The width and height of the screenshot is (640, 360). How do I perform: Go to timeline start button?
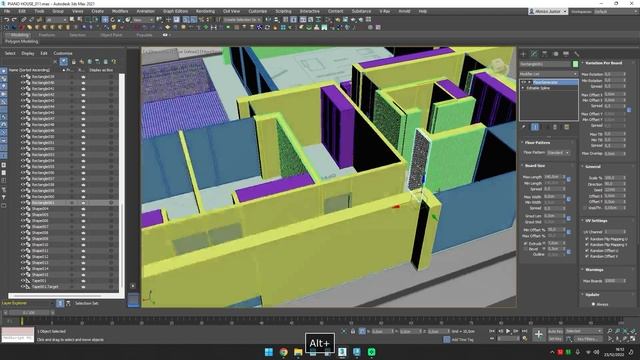pyautogui.click(x=492, y=331)
